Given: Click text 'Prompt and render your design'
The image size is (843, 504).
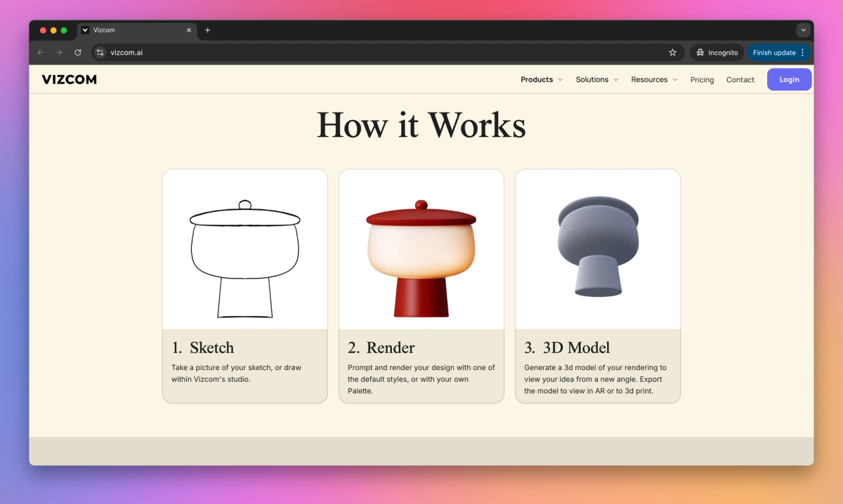Looking at the screenshot, I should click(x=398, y=367).
